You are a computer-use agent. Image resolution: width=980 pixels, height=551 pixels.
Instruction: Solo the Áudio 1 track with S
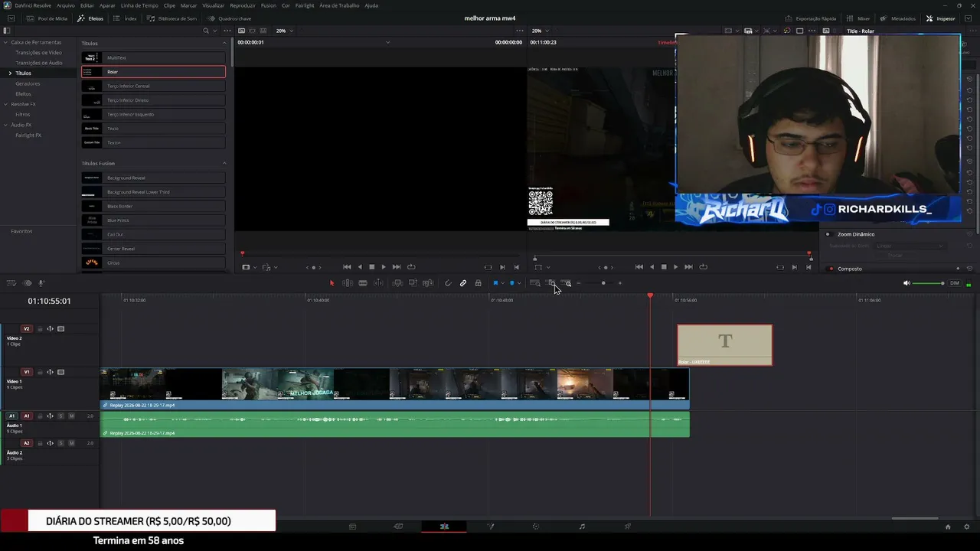click(x=61, y=416)
